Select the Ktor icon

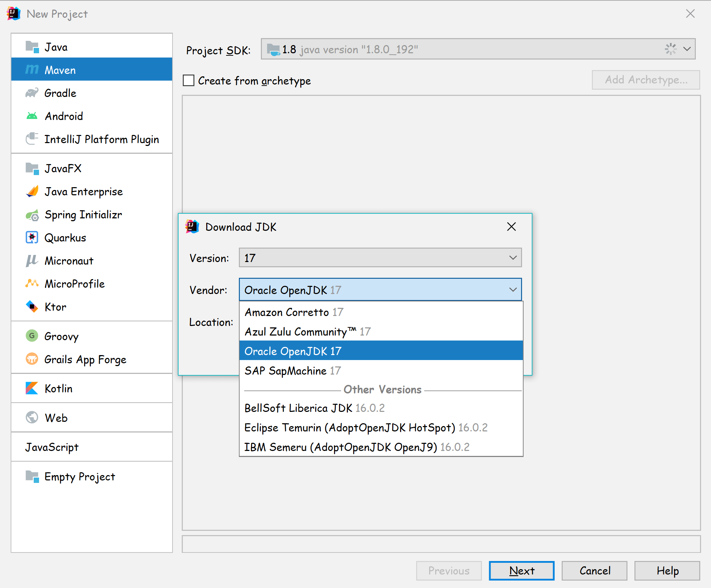click(x=32, y=306)
